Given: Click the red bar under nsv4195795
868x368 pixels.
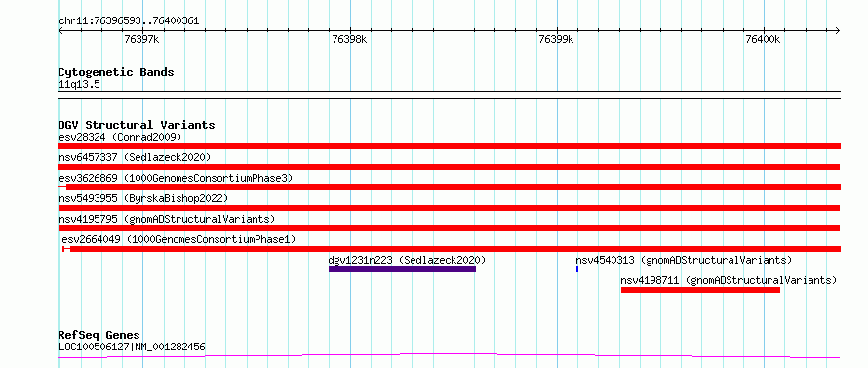Looking at the screenshot, I should point(449,228).
